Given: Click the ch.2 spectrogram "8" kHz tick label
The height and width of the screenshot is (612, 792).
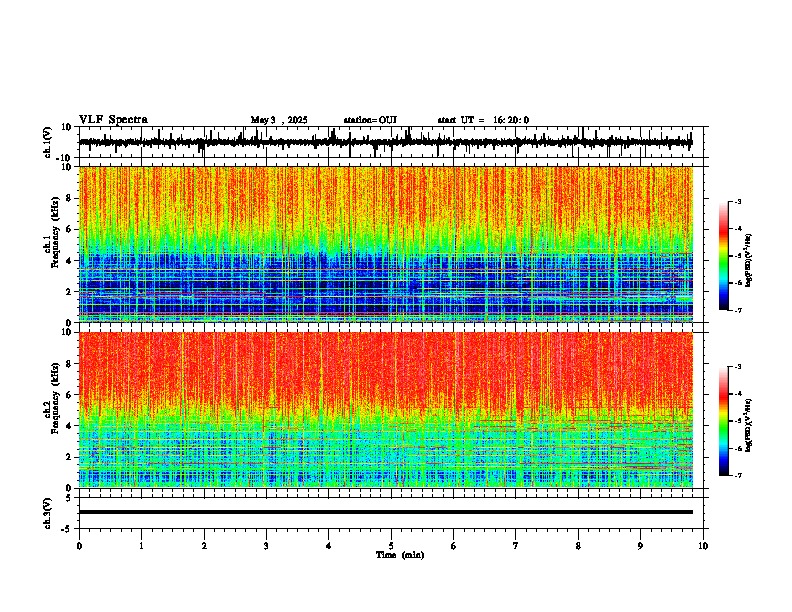Looking at the screenshot, I should tap(70, 364).
